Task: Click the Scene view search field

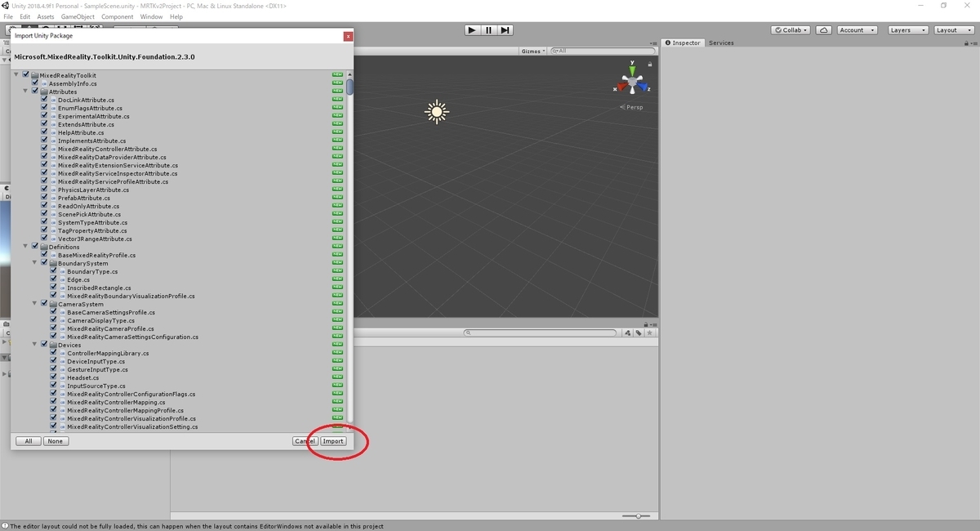Action: pos(601,51)
